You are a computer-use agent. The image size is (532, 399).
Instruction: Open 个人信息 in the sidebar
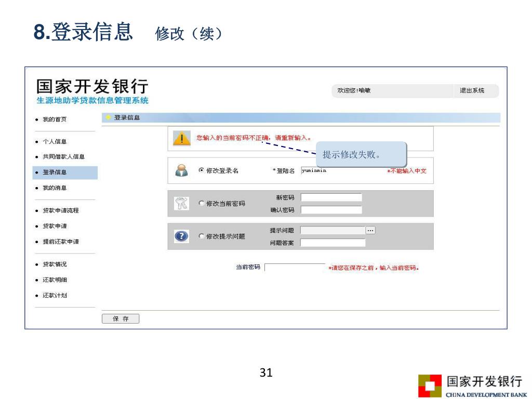[55, 141]
